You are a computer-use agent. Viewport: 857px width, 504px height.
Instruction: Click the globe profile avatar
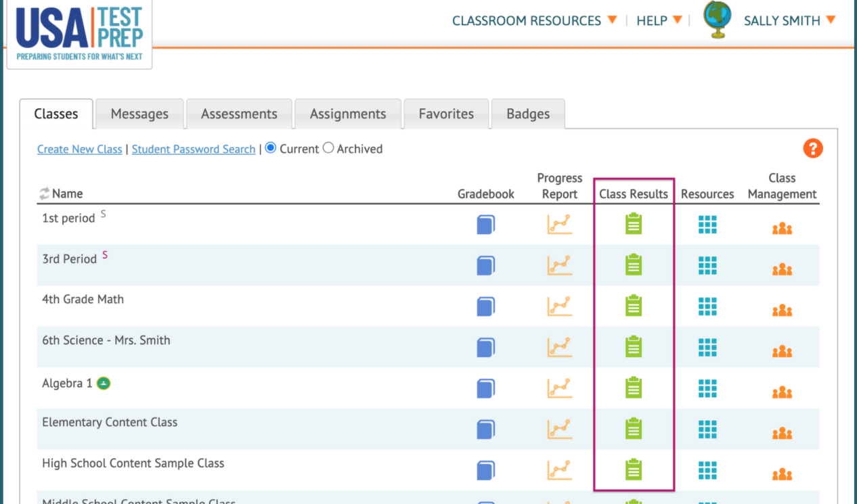click(x=718, y=20)
